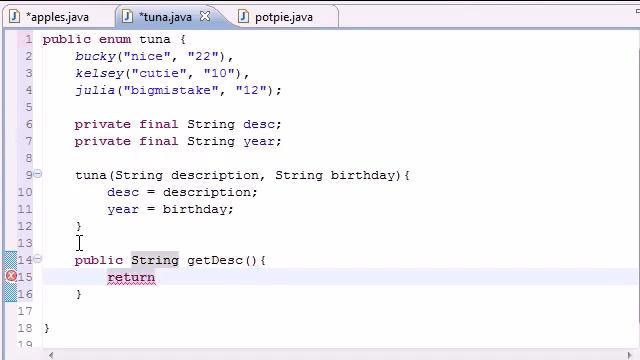Click the horizontal scrollbar left arrow

51,355
